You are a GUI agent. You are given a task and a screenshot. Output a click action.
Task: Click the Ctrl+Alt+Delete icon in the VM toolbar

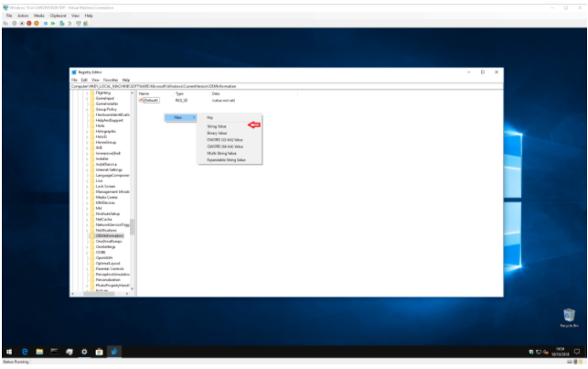pos(5,23)
